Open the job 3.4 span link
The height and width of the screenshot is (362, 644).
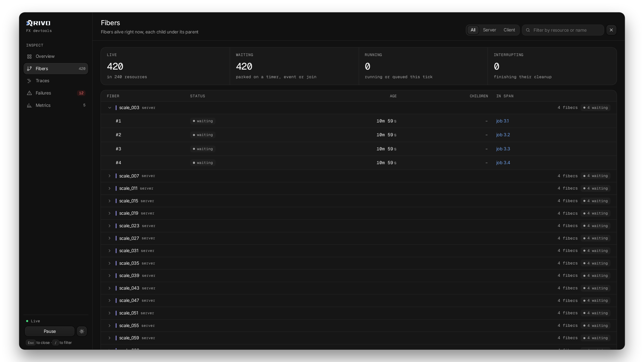503,163
